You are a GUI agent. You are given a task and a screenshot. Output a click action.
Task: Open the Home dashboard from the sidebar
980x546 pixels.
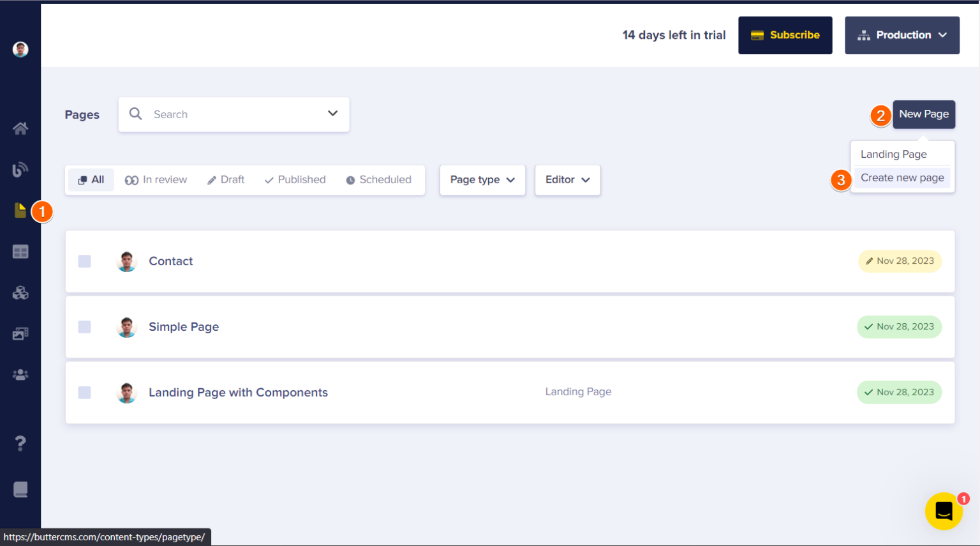point(20,128)
